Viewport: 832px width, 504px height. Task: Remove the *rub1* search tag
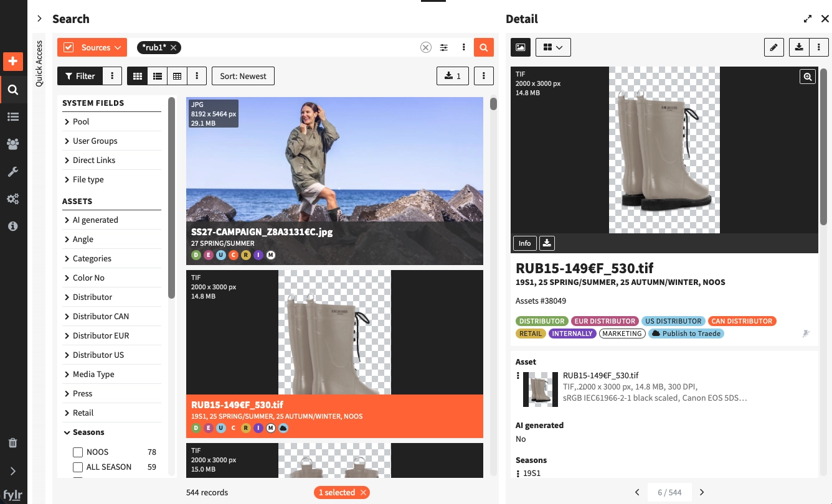point(174,47)
